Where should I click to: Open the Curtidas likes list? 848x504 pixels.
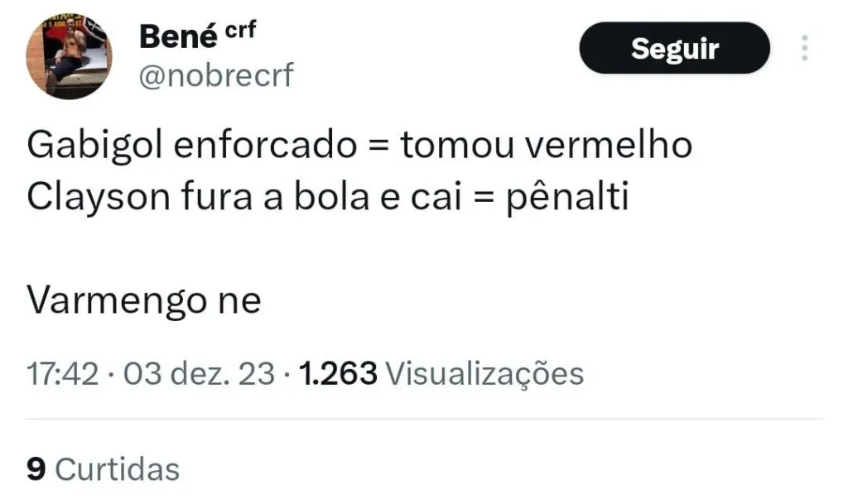click(117, 469)
